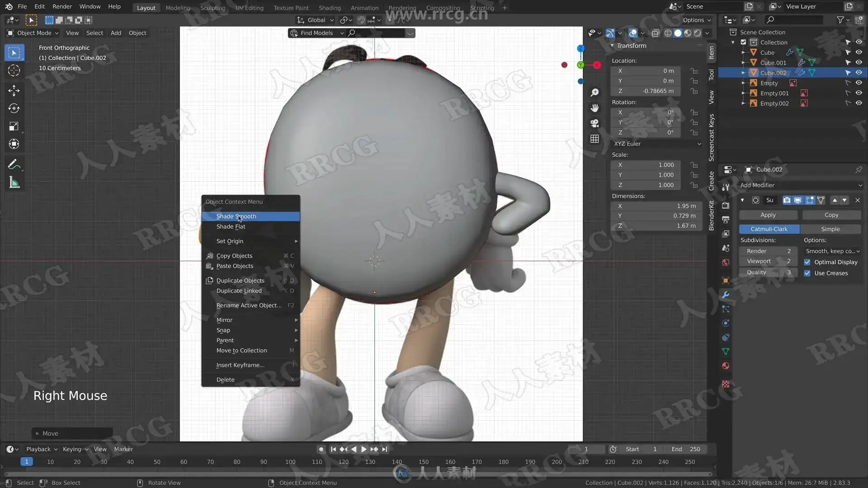Select the Measure ruler tool

point(14,183)
